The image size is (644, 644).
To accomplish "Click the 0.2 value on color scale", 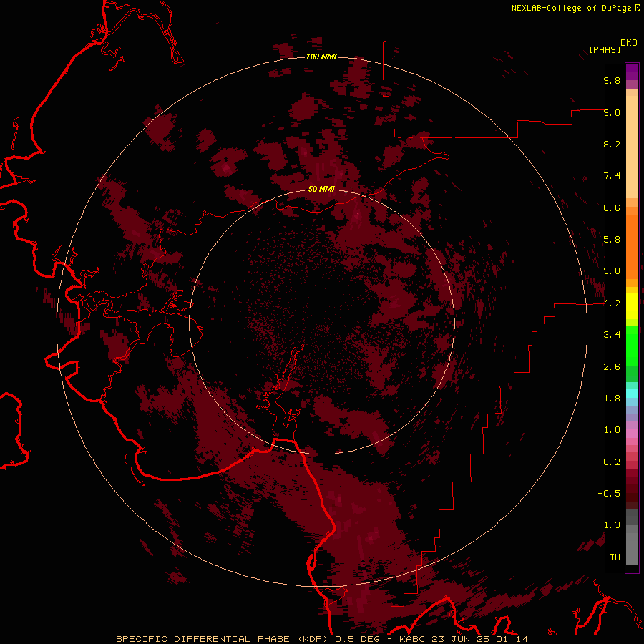I will [612, 462].
